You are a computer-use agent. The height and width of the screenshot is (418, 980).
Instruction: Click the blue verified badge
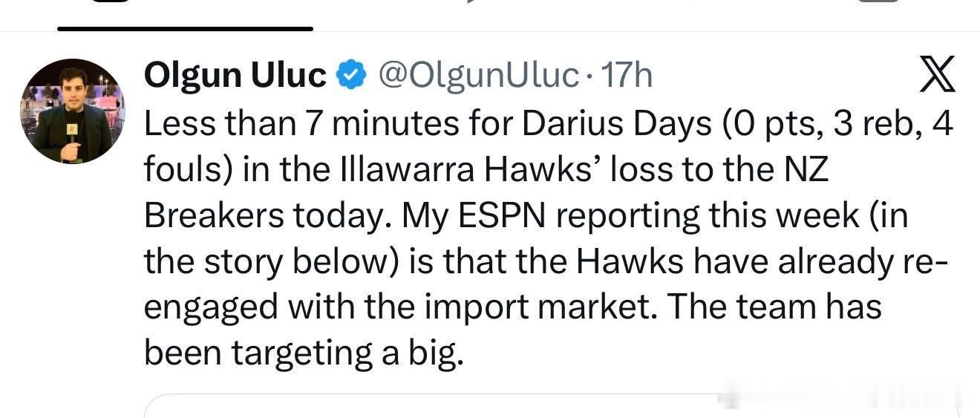tap(351, 75)
